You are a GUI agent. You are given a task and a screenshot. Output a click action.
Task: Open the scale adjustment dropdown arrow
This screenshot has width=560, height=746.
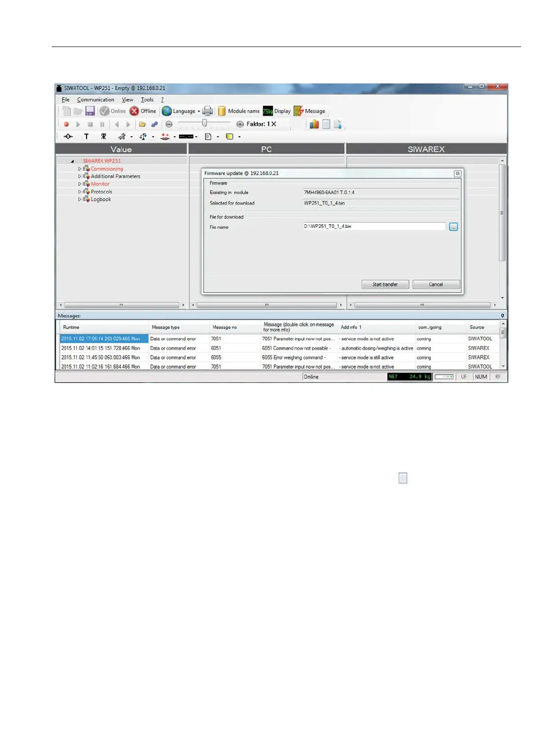[x=153, y=137]
